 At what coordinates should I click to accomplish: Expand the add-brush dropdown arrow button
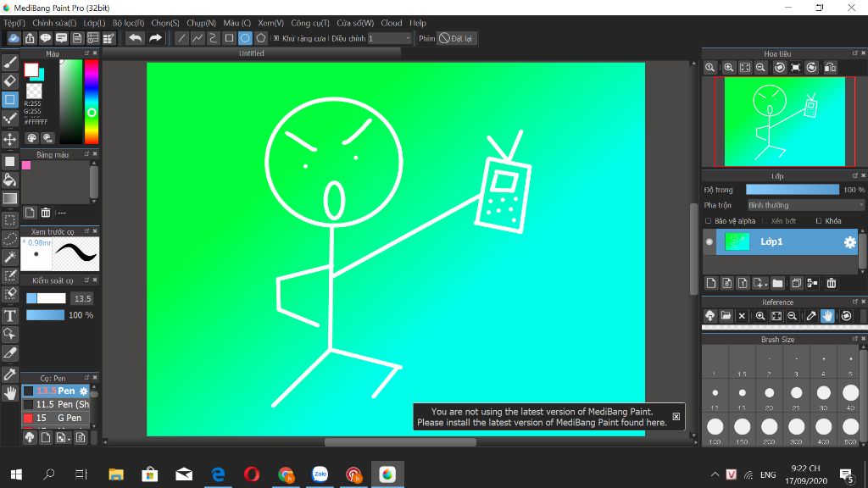[63, 438]
